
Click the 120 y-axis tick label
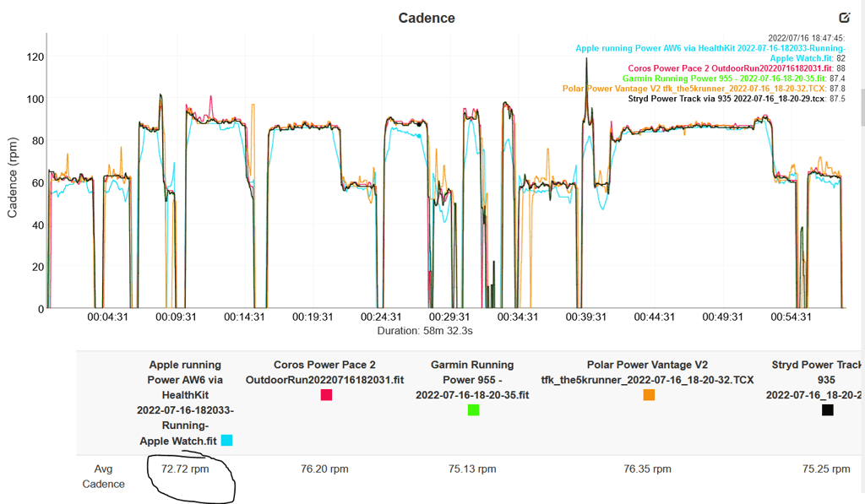click(35, 57)
